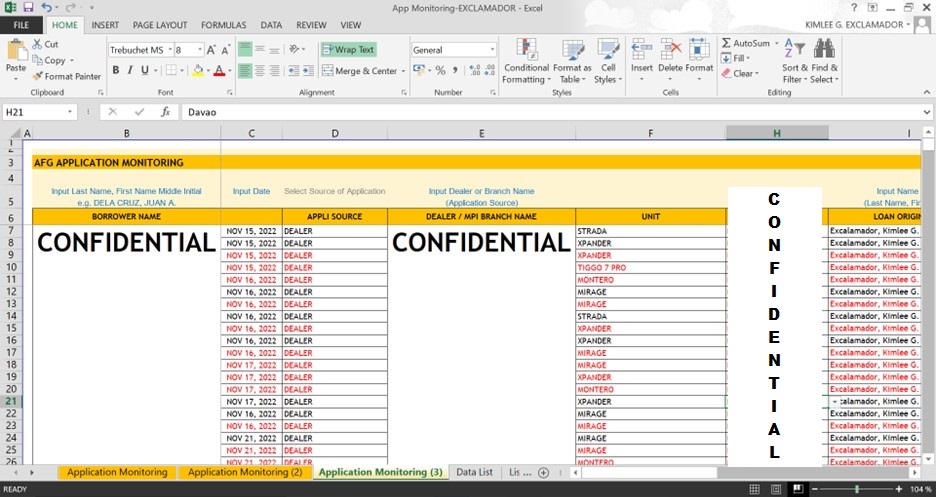This screenshot has height=497, width=936.
Task: Activate the Format Painter brush
Action: coord(38,76)
